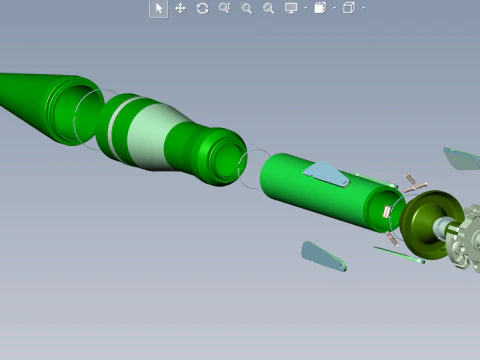Select the detached blue fin below cylinder
The height and width of the screenshot is (360, 480).
(x=323, y=257)
